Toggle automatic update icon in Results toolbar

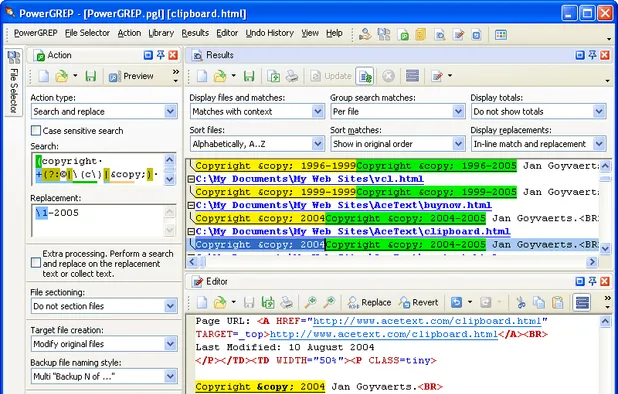pyautogui.click(x=365, y=76)
